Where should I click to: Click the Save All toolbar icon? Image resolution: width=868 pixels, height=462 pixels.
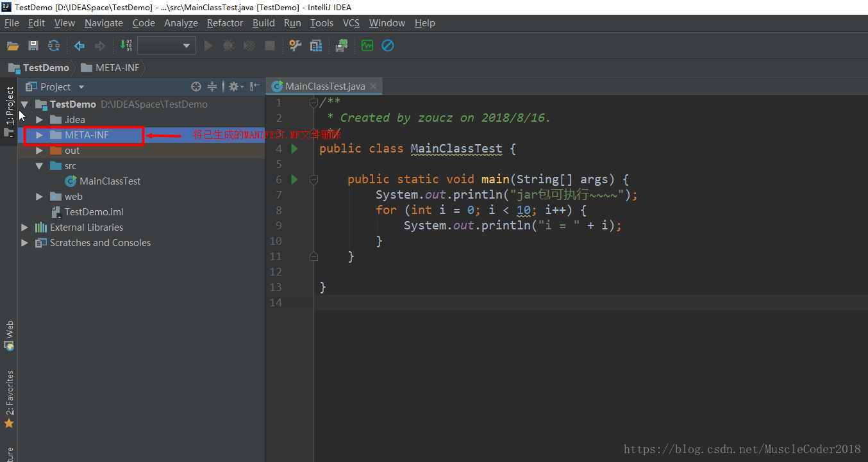pyautogui.click(x=33, y=45)
